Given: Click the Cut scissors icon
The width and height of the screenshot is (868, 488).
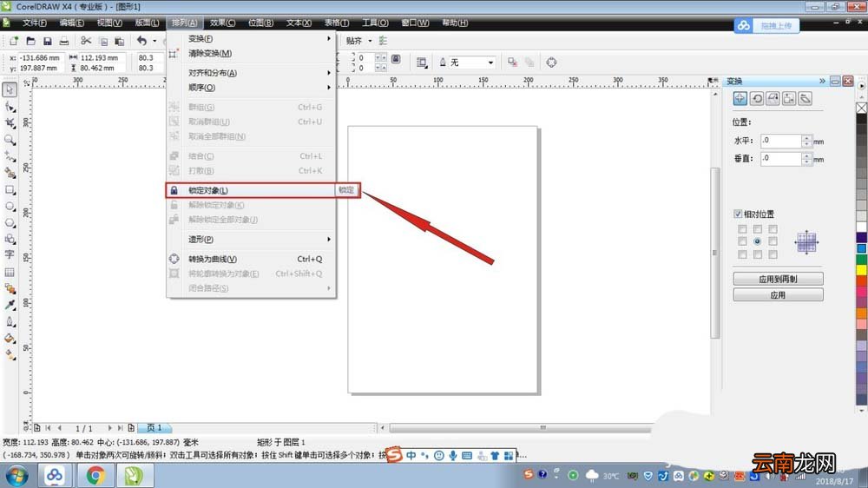Looking at the screenshot, I should pos(86,41).
